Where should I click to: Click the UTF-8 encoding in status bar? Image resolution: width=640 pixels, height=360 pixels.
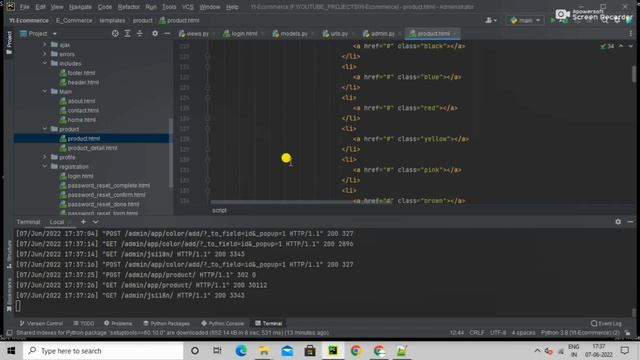click(x=498, y=333)
